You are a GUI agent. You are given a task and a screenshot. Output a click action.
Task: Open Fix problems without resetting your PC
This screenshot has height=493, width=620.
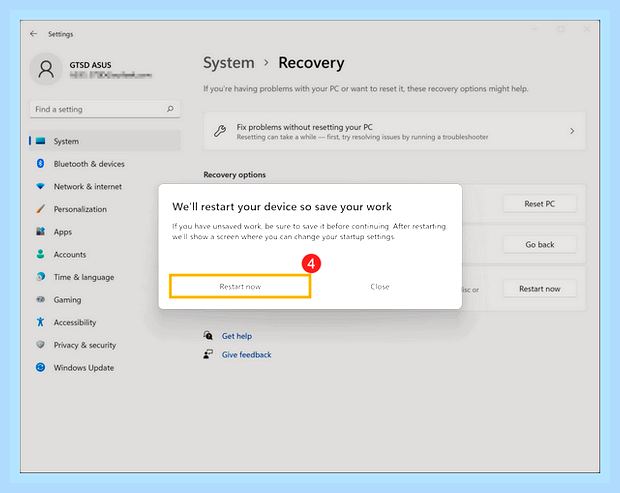tap(394, 131)
